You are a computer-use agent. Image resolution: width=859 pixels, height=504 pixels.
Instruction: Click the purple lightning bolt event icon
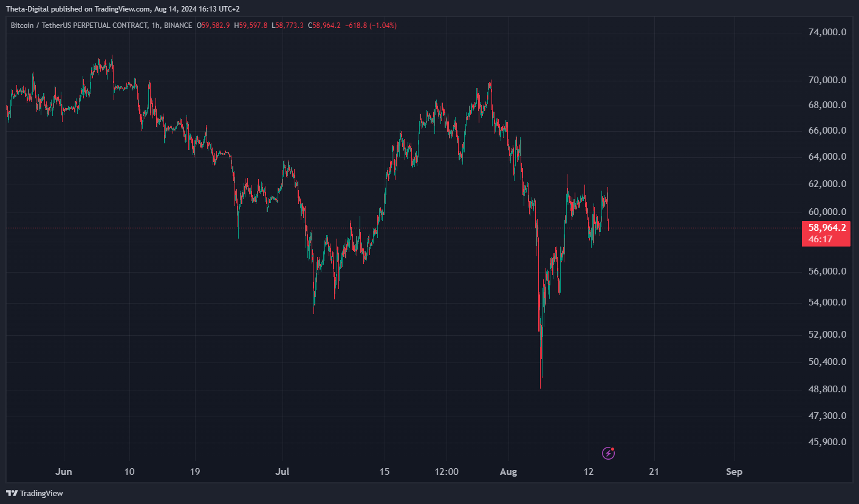[609, 453]
